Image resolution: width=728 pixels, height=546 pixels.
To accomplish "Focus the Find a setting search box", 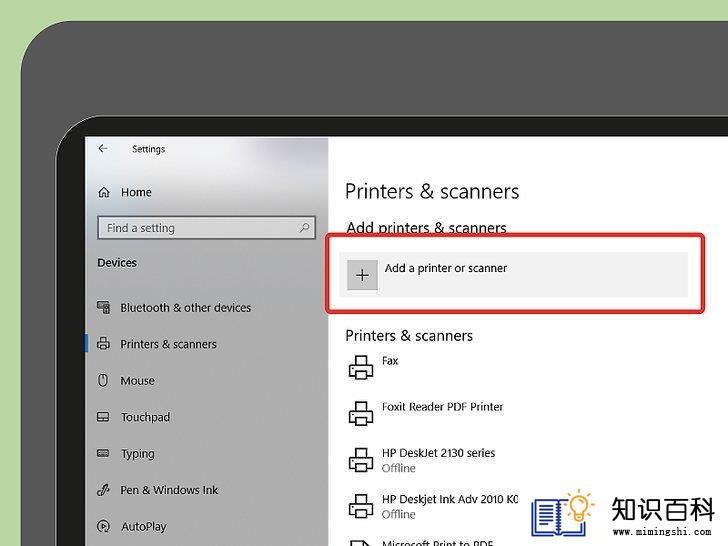I will (x=206, y=228).
